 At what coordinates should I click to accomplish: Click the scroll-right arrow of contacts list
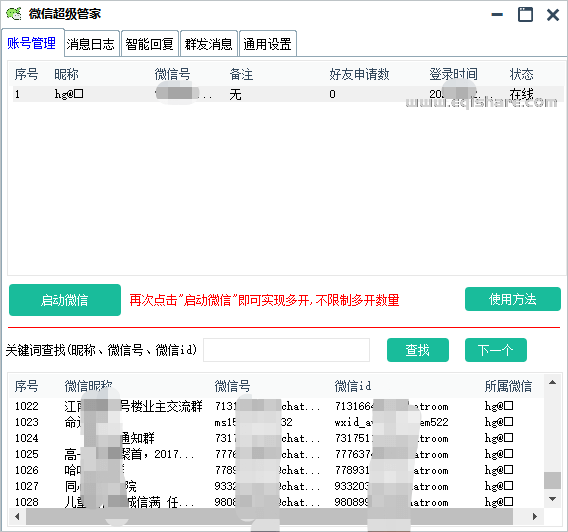535,516
